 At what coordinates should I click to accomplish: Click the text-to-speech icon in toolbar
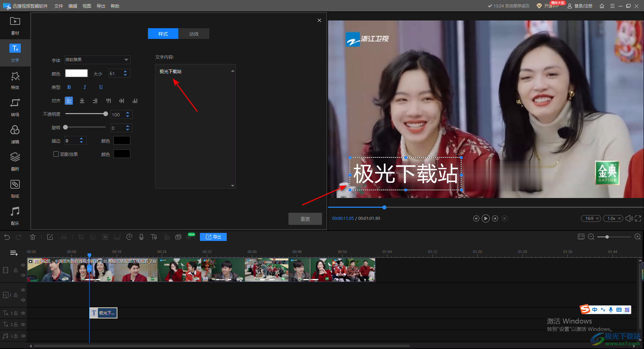154,237
